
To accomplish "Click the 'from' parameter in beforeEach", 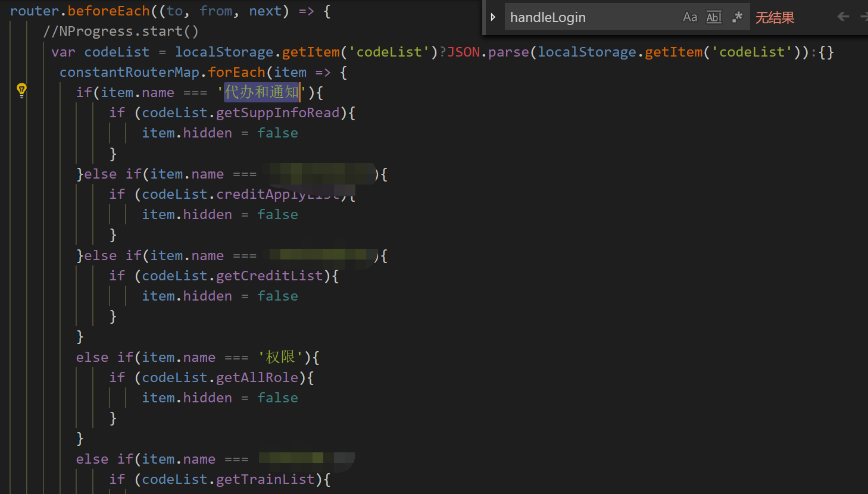I will [x=216, y=11].
